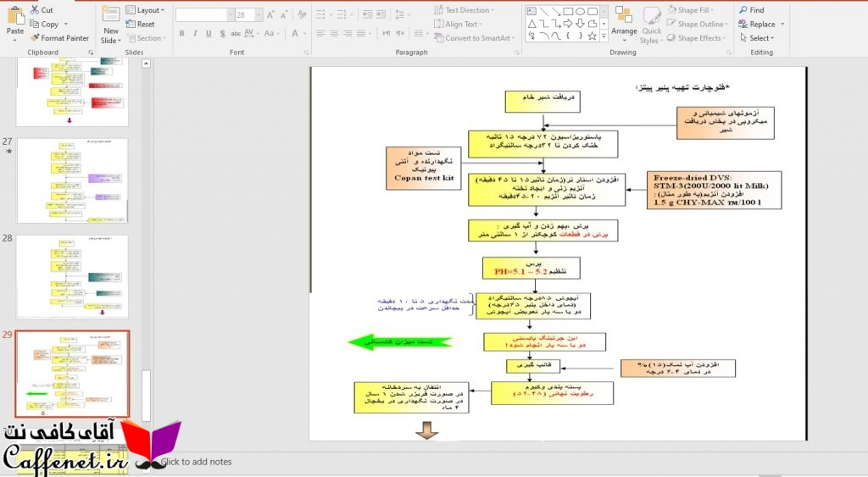Pick the Rectangle shape from the gallery

[568, 11]
